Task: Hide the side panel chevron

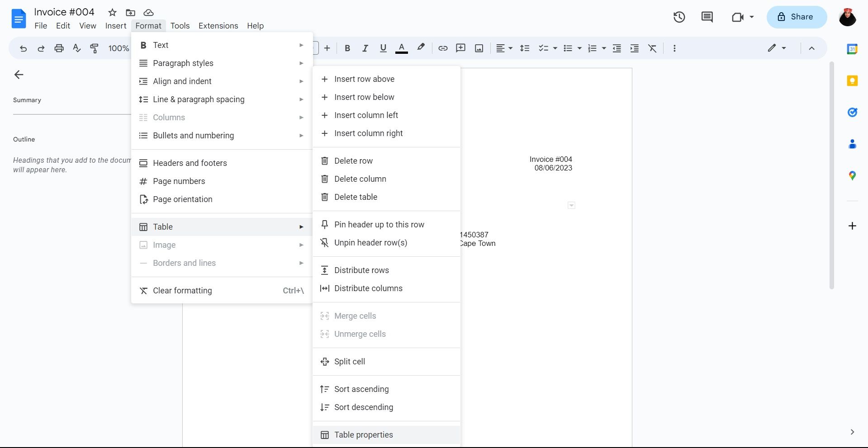Action: 852,432
